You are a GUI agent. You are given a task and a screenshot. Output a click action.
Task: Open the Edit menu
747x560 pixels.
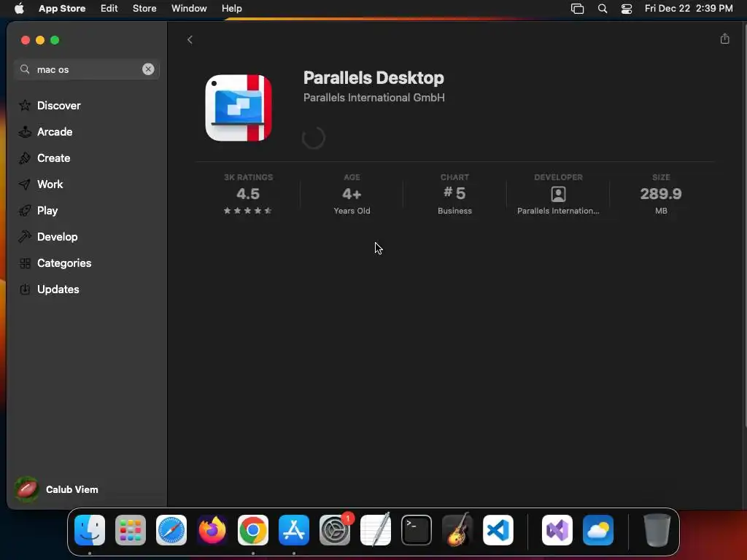tap(109, 9)
